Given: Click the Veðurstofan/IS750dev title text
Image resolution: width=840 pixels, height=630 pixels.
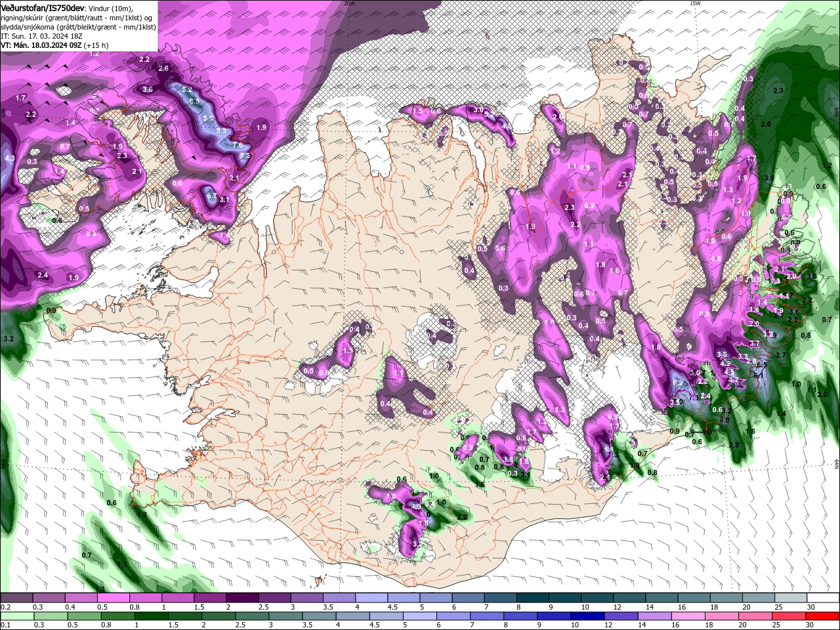Looking at the screenshot, I should (x=43, y=7).
